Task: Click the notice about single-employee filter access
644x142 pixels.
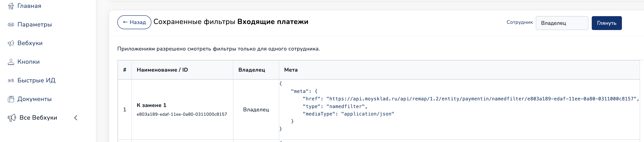Action: 218,49
